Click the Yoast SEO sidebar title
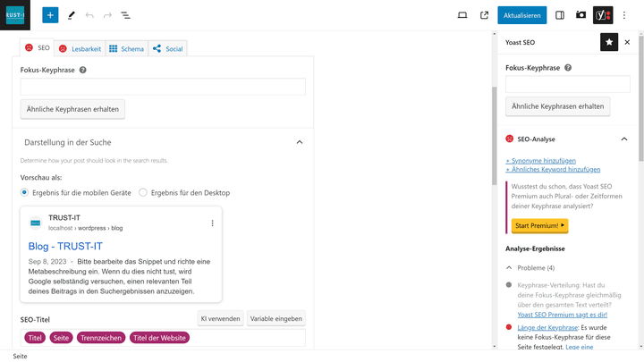Image resolution: width=644 pixels, height=362 pixels. pos(520,42)
